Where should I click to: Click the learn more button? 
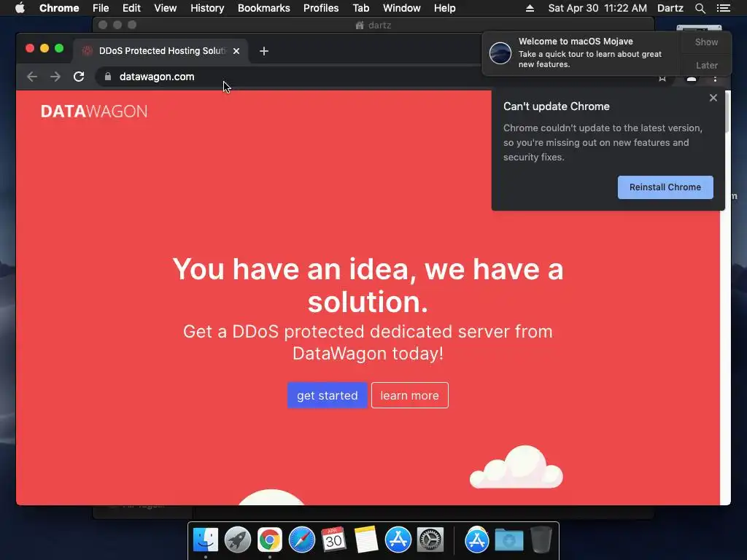[x=410, y=395]
